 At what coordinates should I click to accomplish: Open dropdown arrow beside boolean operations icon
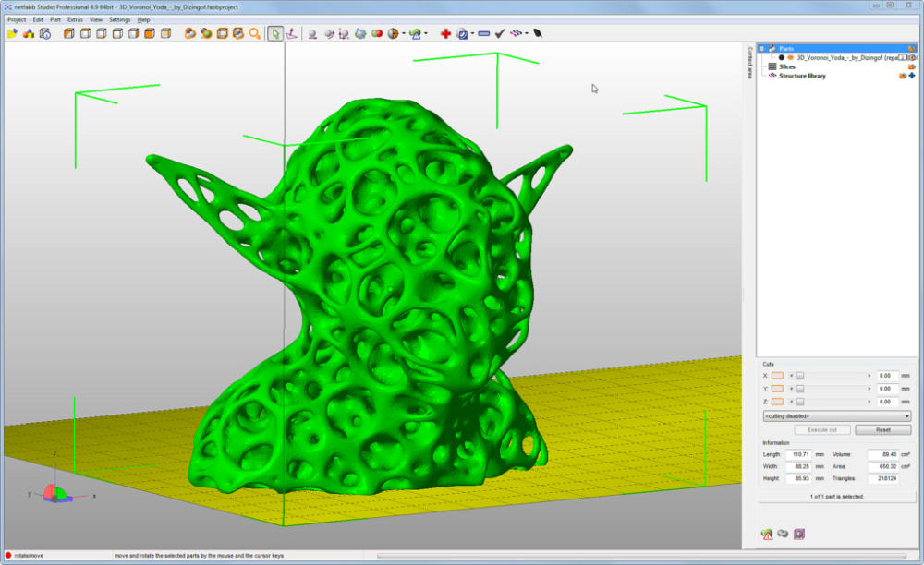click(472, 33)
